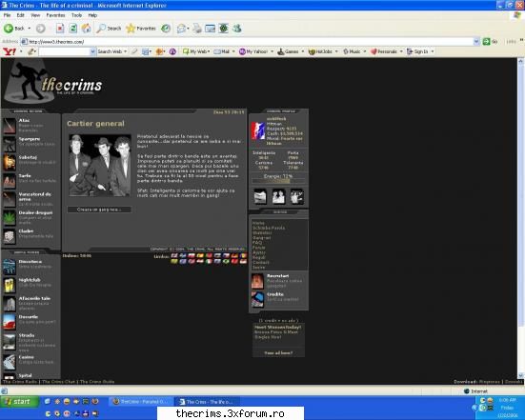Click the Restart icon in right panel
The height and width of the screenshot is (420, 525).
(257, 281)
